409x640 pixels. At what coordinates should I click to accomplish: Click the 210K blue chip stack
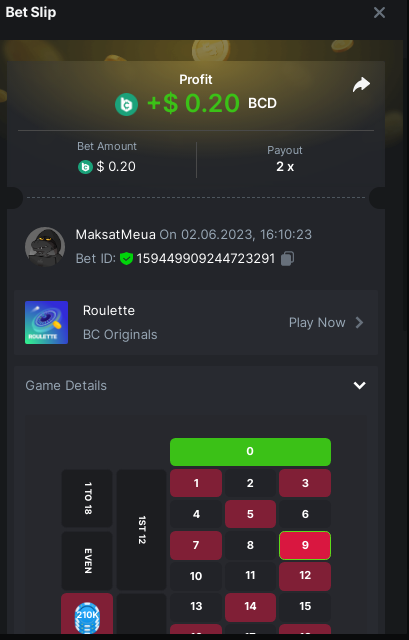click(x=87, y=616)
